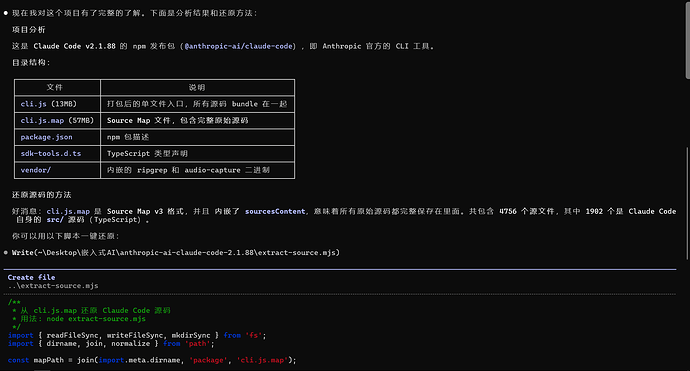This screenshot has height=371, width=690.
Task: Click the 'Source Map 文件' description cell
Action: tap(198, 120)
